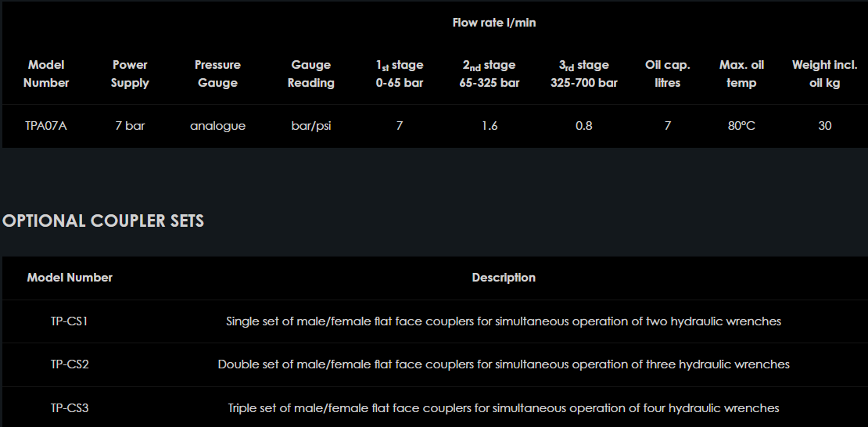The image size is (868, 427).
Task: Select the 'Max. oil temp' column header
Action: 741,74
